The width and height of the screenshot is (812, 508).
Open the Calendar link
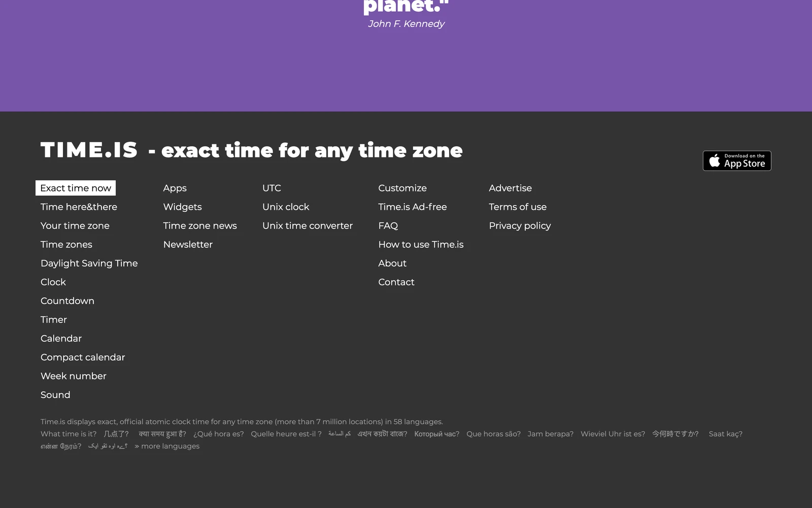click(x=61, y=338)
